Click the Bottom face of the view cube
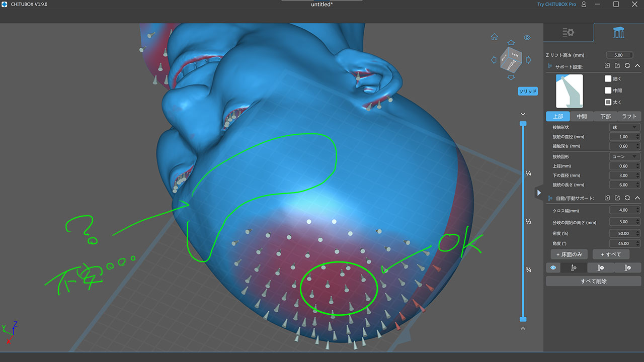This screenshot has height=362, width=644. [512, 65]
